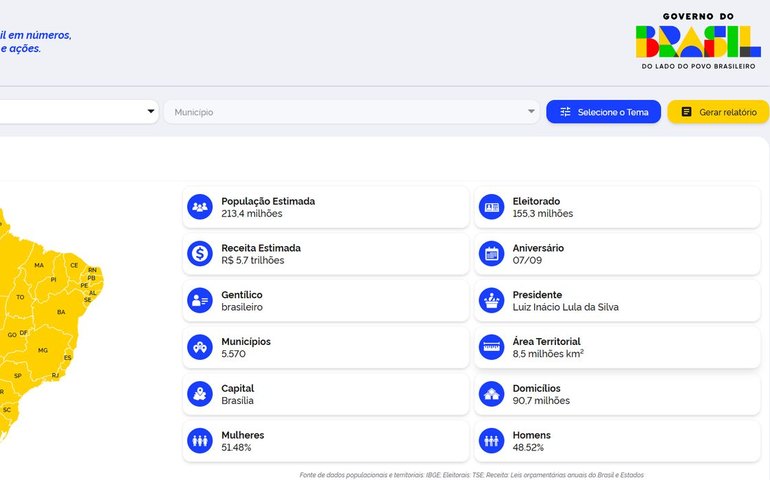
Task: Click the Gerar relatório button
Action: coord(718,112)
